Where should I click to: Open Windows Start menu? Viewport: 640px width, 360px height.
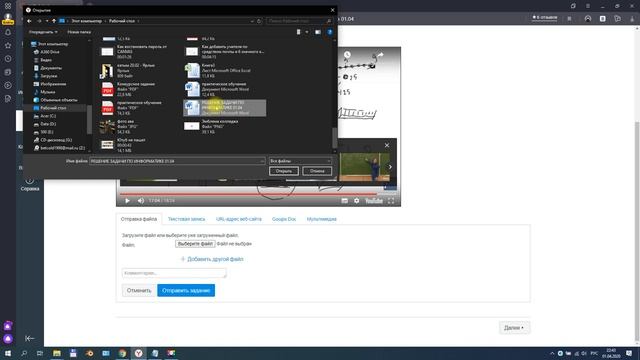(8, 353)
